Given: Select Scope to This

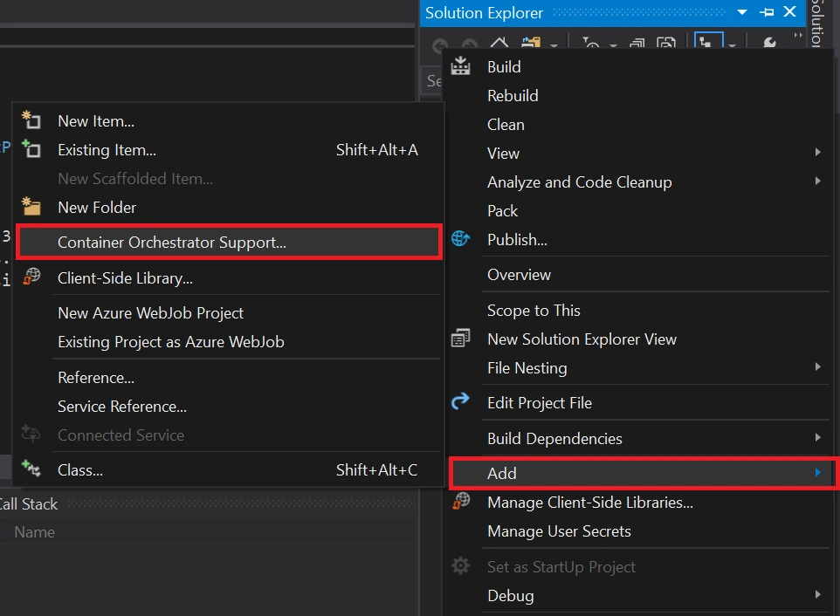Looking at the screenshot, I should click(x=638, y=311).
